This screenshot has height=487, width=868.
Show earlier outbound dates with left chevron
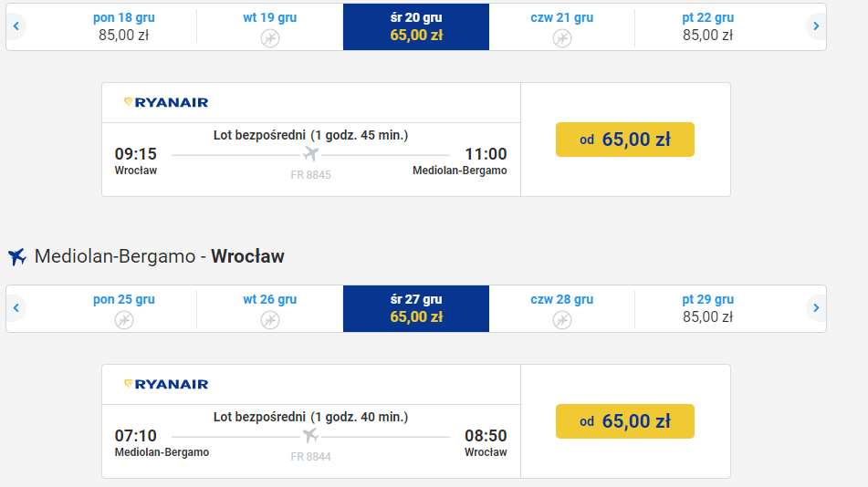pyautogui.click(x=16, y=26)
